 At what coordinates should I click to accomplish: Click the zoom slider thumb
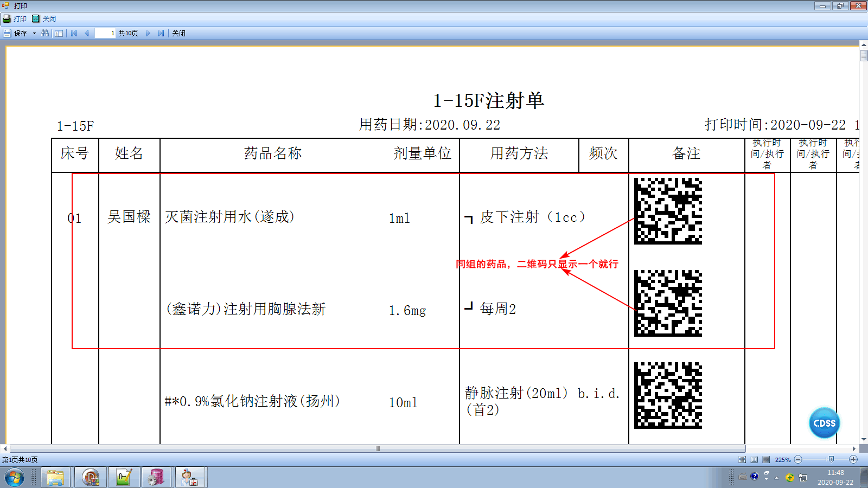(x=831, y=459)
